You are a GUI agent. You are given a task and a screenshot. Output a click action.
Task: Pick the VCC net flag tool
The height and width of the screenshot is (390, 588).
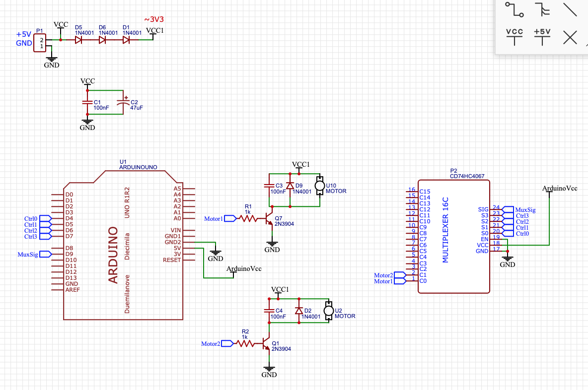514,37
